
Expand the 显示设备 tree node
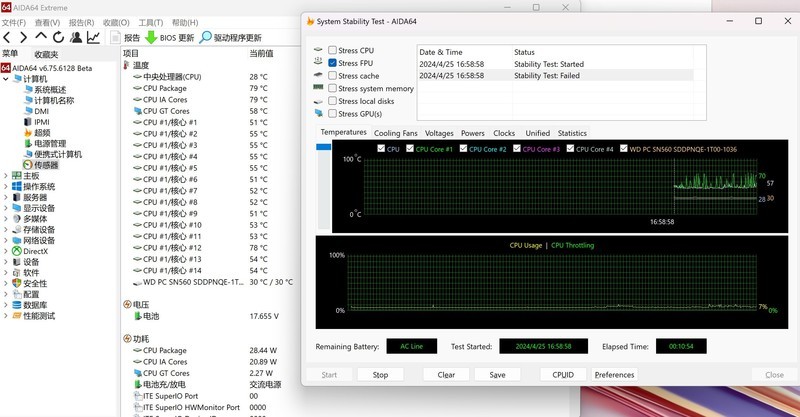[6, 208]
